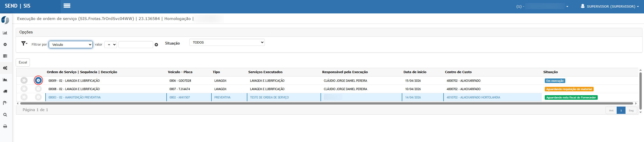Image resolution: width=644 pixels, height=142 pixels.
Task: Click the Excel export button
Action: (23, 63)
